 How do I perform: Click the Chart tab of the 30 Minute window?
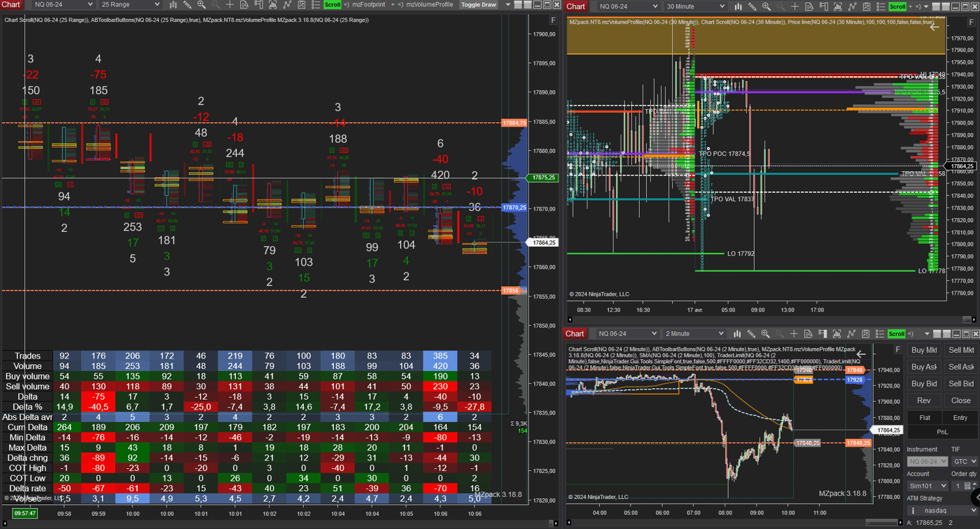click(576, 6)
